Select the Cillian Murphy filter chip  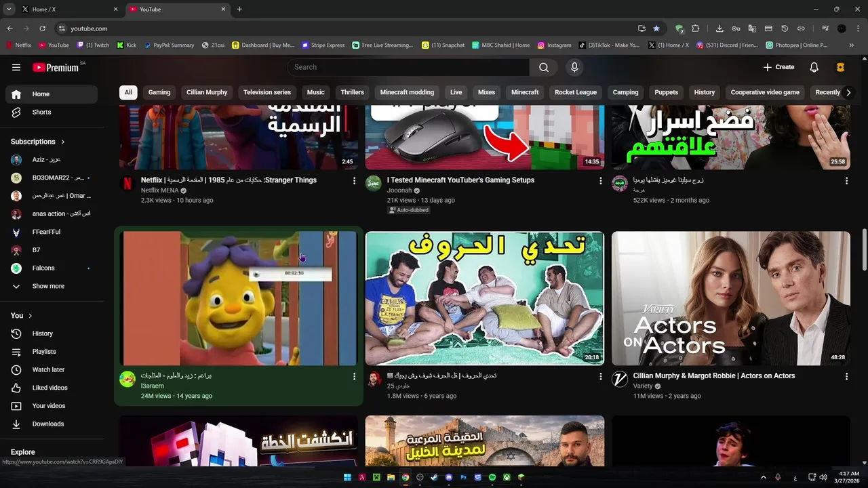tap(207, 92)
